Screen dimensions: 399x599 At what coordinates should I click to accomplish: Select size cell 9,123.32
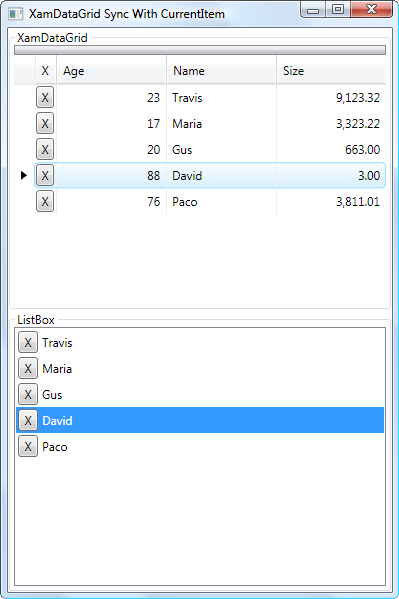331,97
